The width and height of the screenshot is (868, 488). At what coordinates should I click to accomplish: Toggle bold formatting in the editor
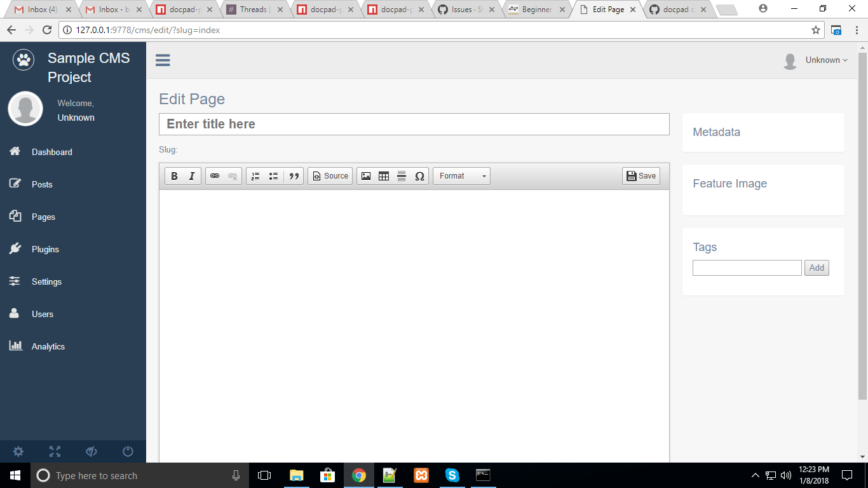click(173, 176)
